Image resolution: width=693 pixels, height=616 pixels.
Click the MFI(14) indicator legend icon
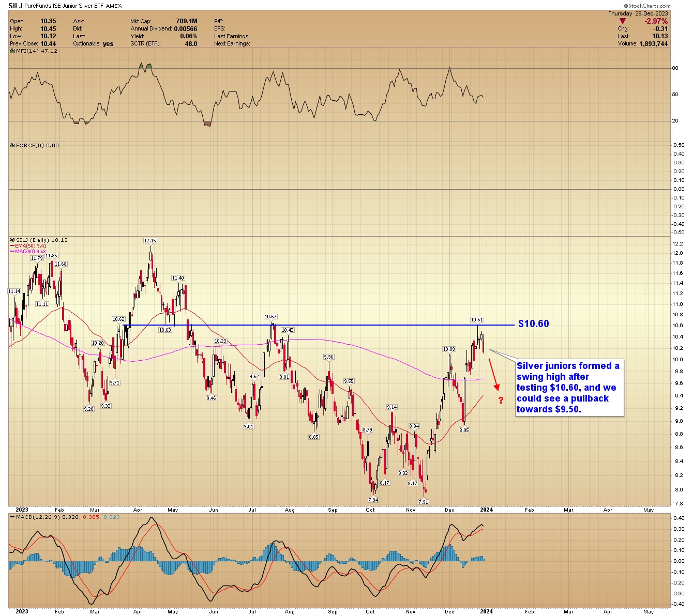pos(13,51)
